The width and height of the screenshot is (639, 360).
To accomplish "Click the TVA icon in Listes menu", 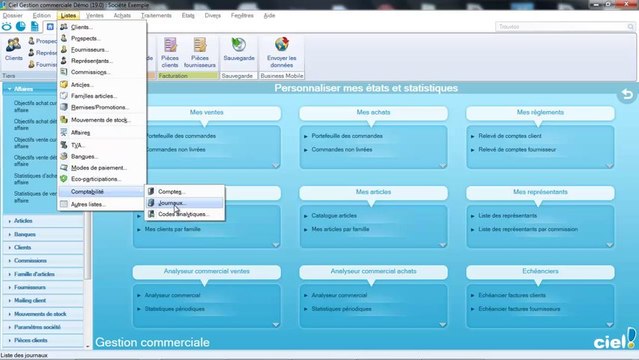I will point(64,145).
